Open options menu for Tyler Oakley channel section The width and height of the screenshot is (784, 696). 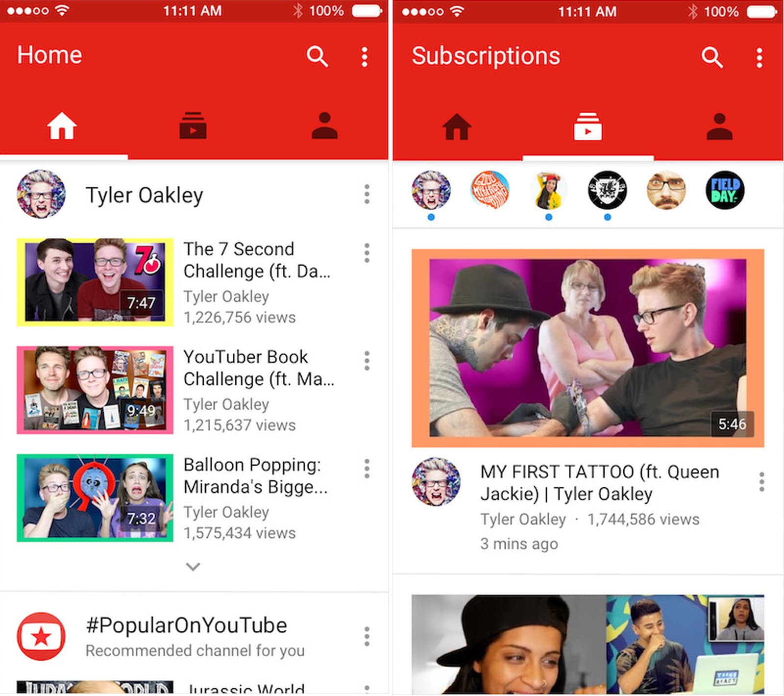tap(366, 195)
